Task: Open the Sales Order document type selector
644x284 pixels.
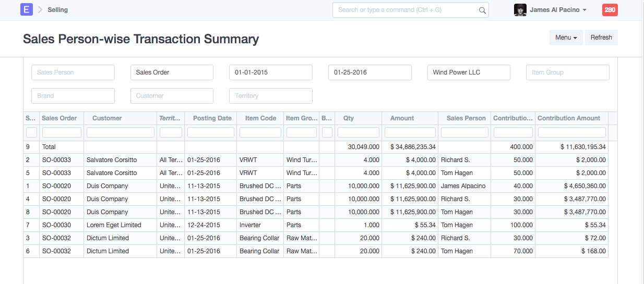Action: (x=172, y=72)
